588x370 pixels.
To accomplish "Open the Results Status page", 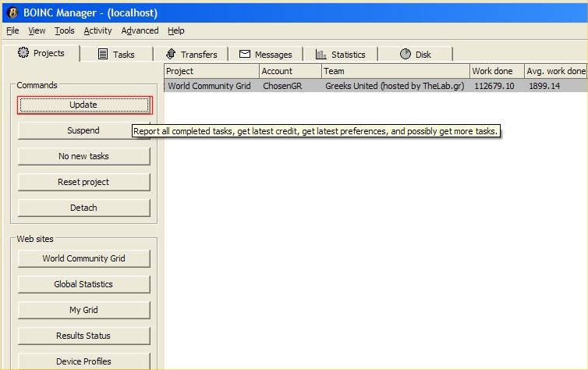I will [x=83, y=336].
